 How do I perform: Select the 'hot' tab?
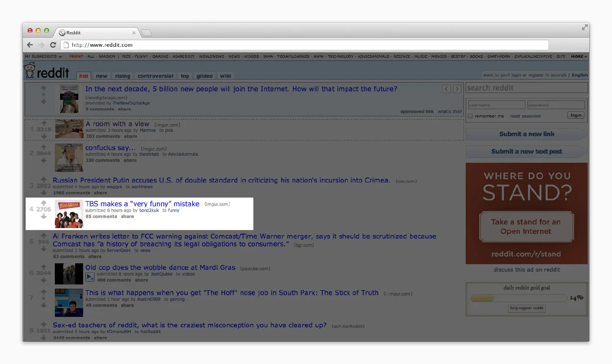pos(84,76)
